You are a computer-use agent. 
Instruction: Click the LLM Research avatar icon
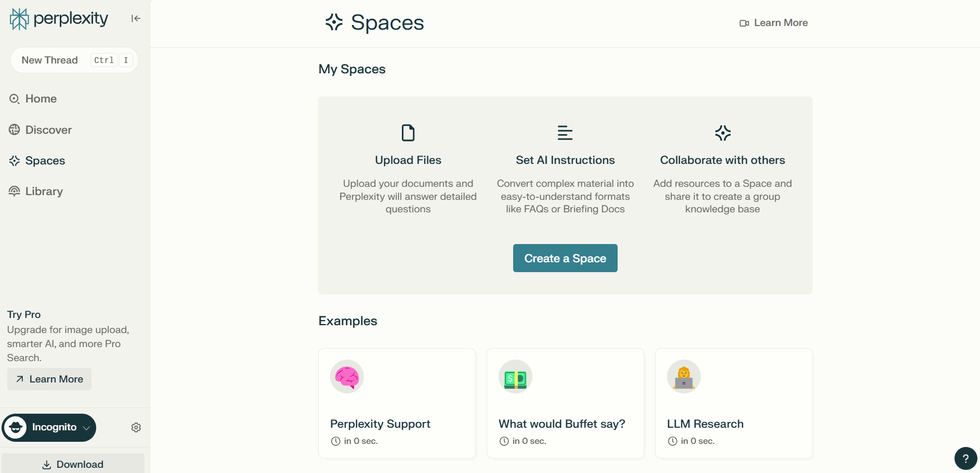coord(684,377)
